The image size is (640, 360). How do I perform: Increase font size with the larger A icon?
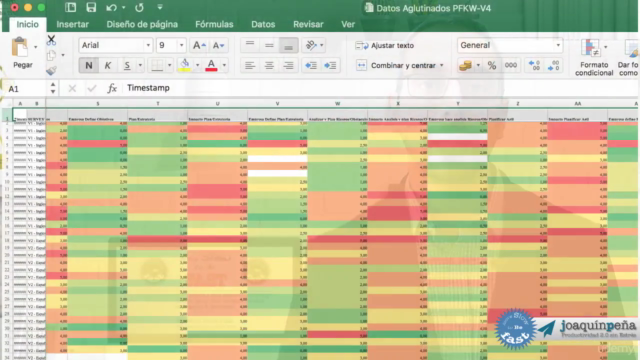click(199, 45)
